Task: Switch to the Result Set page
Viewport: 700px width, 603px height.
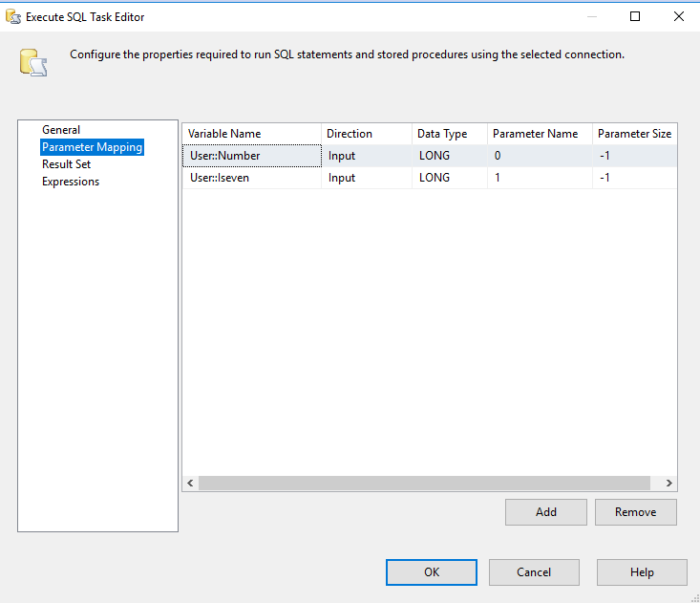Action: click(66, 164)
